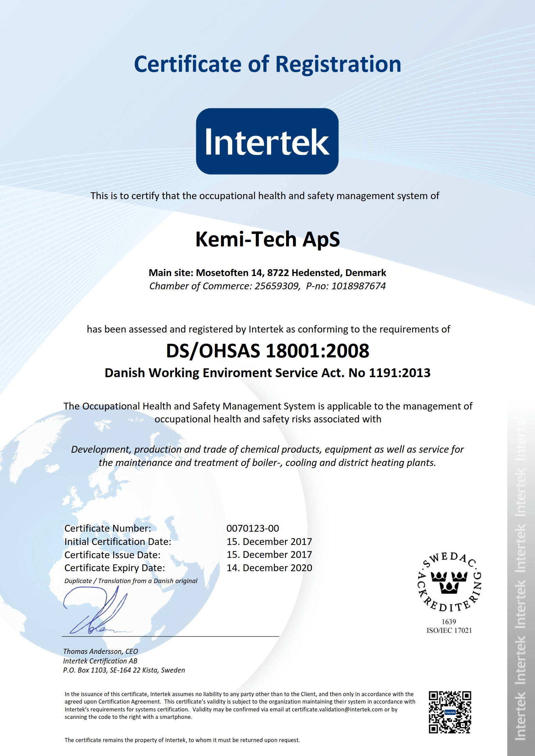Click the QR code for validation
This screenshot has height=756, width=535.
click(450, 712)
